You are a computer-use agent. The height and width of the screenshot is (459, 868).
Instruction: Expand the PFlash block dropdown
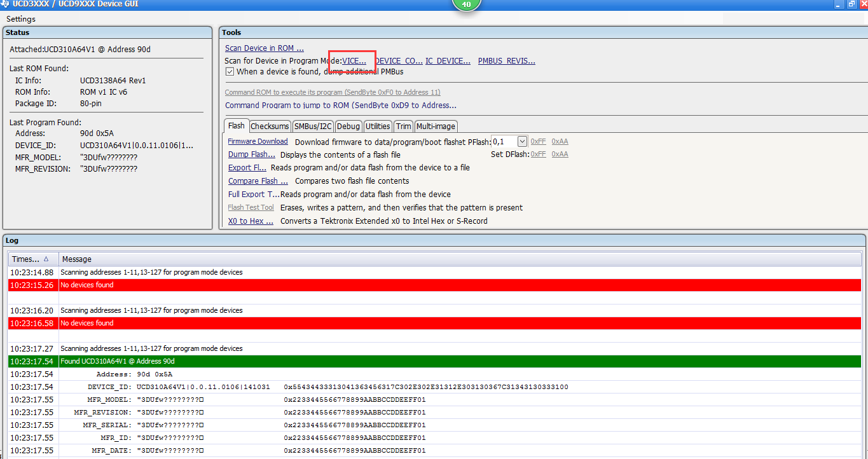522,142
